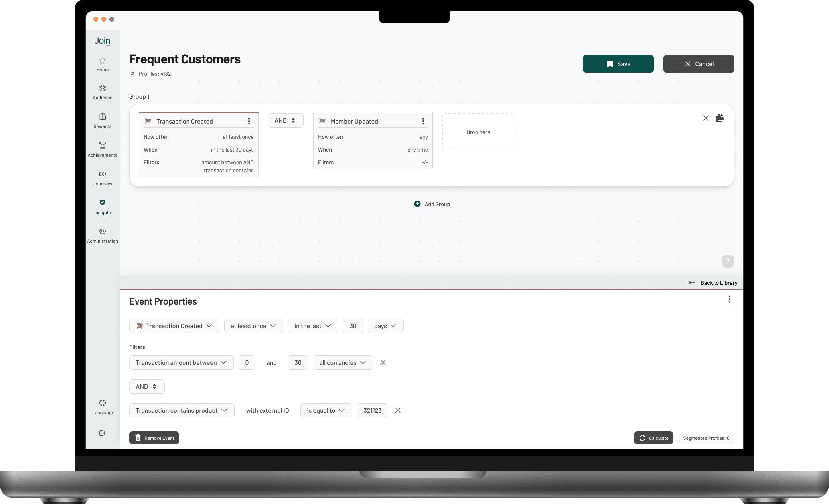Screen dimensions: 829x504
Task: Open the days unit dropdown
Action: click(x=386, y=326)
